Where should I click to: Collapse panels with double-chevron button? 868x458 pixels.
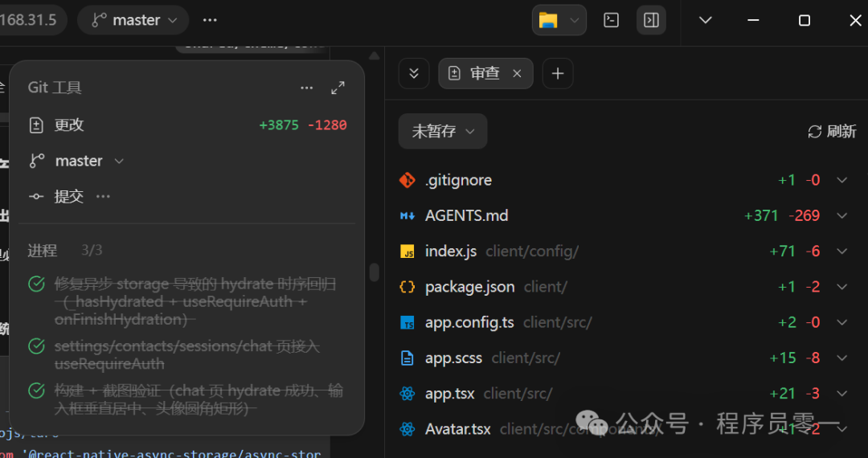click(x=414, y=74)
